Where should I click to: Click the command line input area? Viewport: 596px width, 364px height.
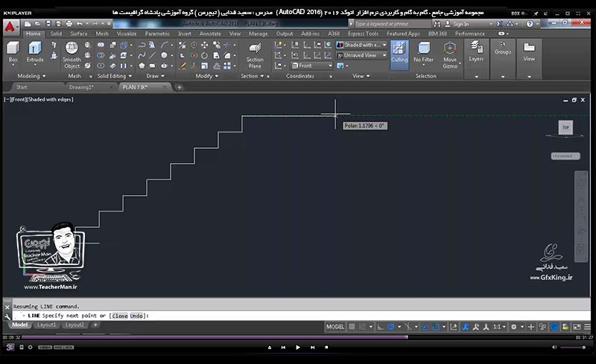[300, 316]
